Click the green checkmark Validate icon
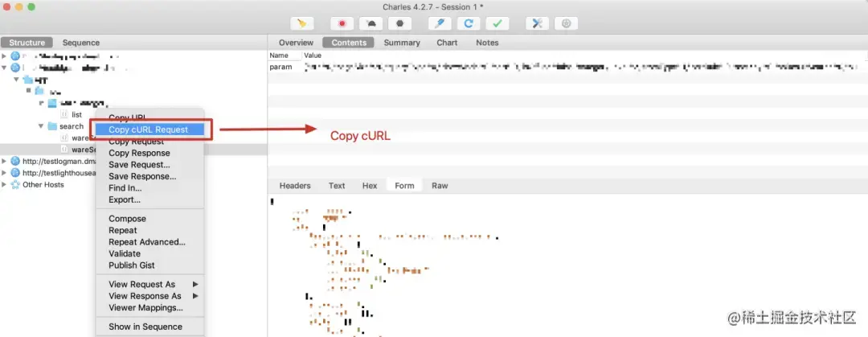The image size is (868, 337). point(497,23)
